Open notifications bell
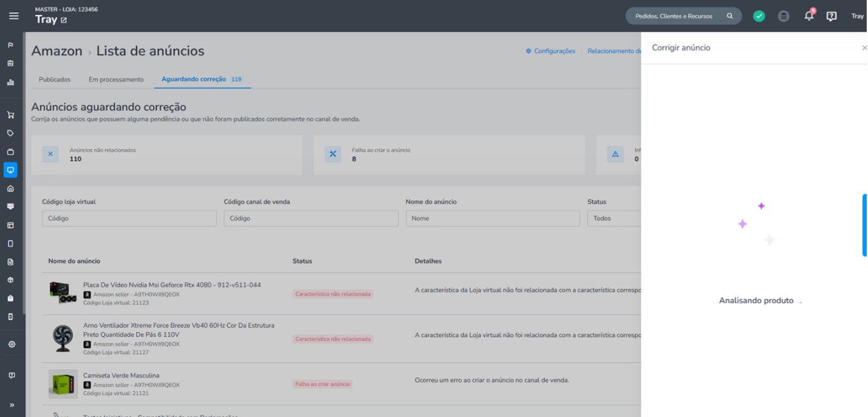The height and width of the screenshot is (417, 868). (809, 15)
